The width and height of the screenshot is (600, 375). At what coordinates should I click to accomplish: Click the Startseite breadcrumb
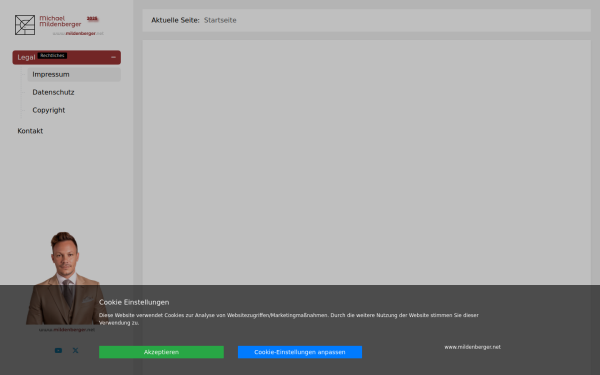coord(220,20)
